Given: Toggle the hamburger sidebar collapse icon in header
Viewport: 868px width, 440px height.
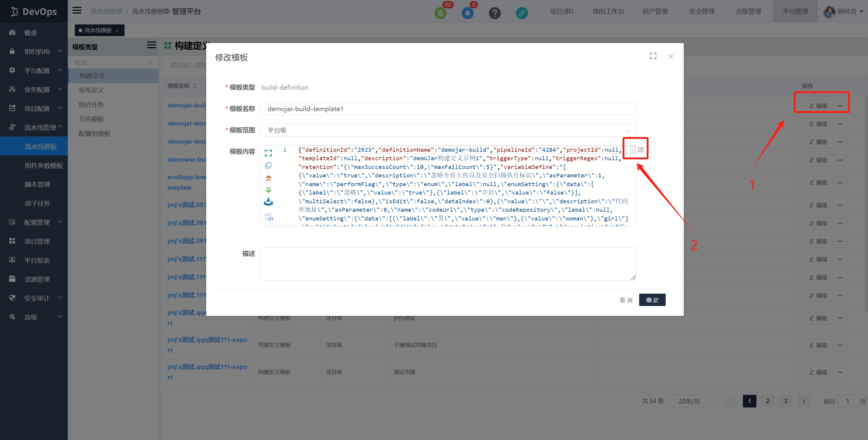Looking at the screenshot, I should click(x=77, y=11).
